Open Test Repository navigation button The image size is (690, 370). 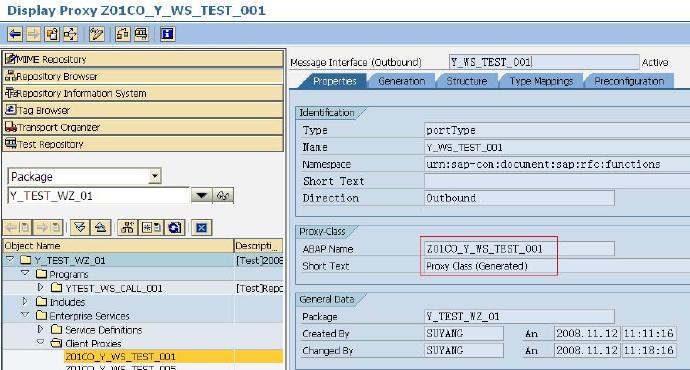point(143,144)
